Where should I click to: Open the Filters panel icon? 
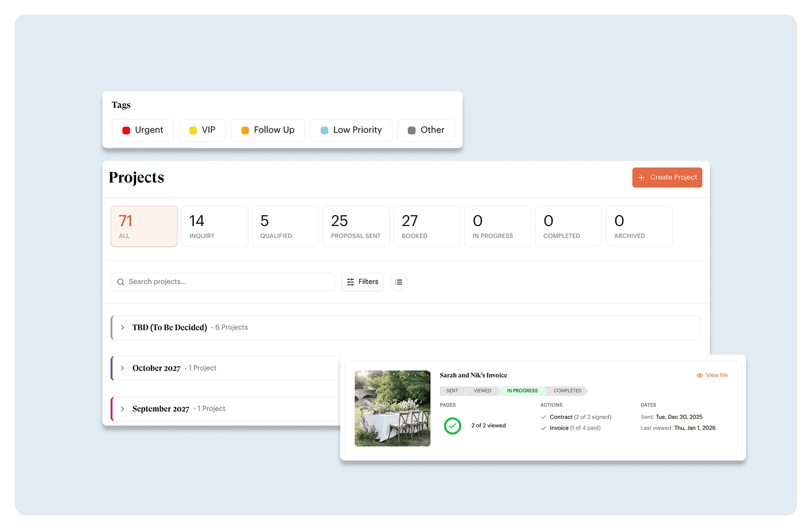pyautogui.click(x=351, y=282)
